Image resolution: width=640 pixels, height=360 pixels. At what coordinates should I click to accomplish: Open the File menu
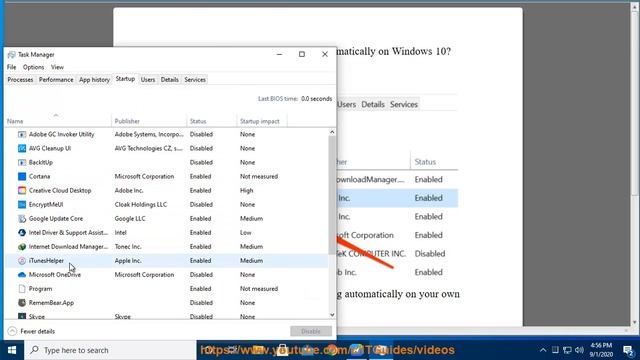pos(11,67)
